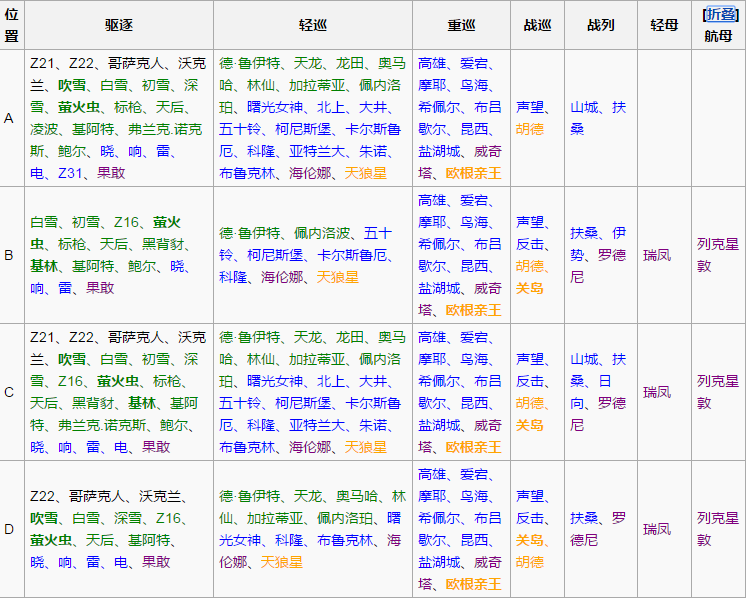
Task: Open Z21 in row A destroyers
Action: (x=42, y=63)
